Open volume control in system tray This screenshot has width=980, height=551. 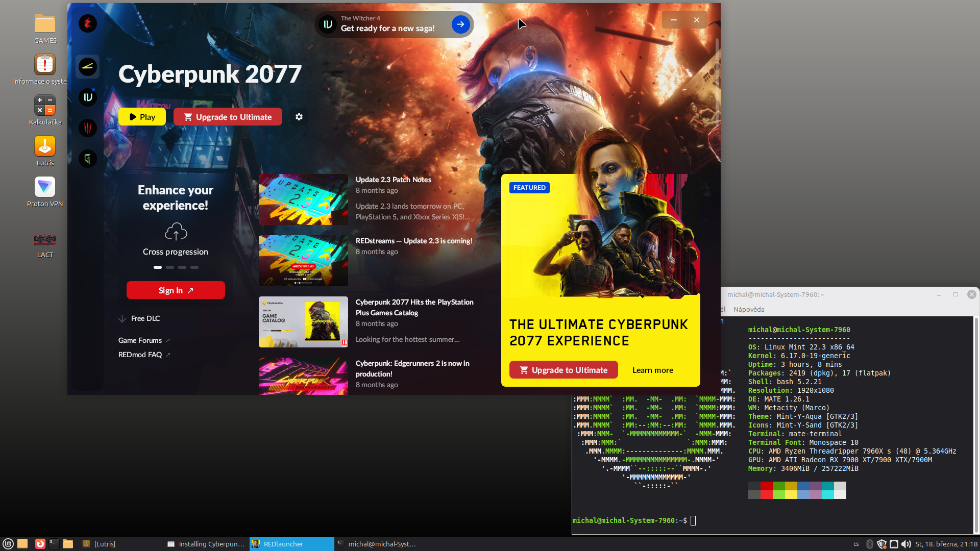point(906,544)
